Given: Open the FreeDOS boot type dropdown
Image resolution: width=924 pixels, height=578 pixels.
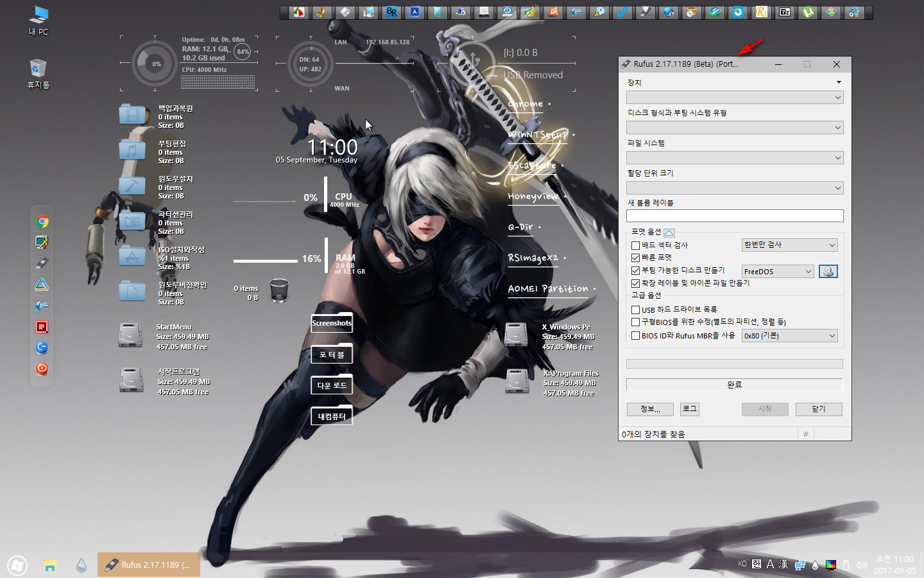Looking at the screenshot, I should coord(778,272).
